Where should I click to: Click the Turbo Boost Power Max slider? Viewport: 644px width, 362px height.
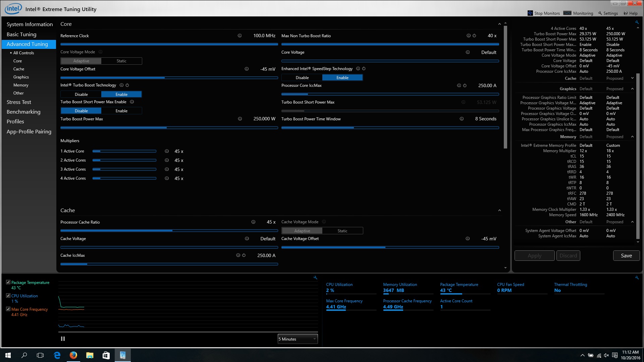[169, 128]
